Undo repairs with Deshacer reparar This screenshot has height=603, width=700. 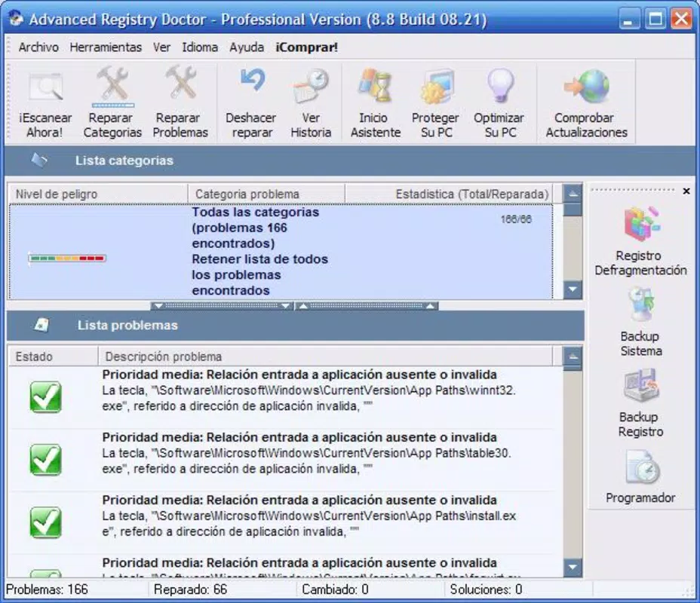pos(251,104)
